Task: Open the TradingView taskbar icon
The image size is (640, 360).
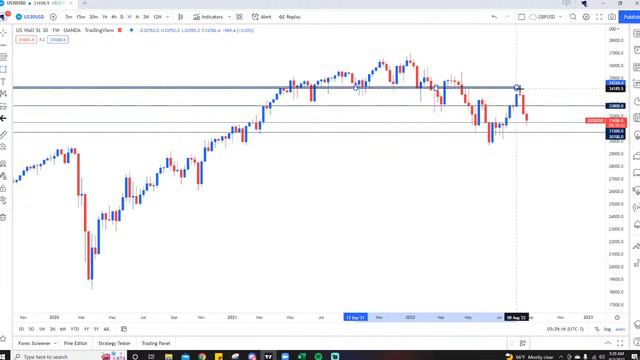Action: (268, 357)
